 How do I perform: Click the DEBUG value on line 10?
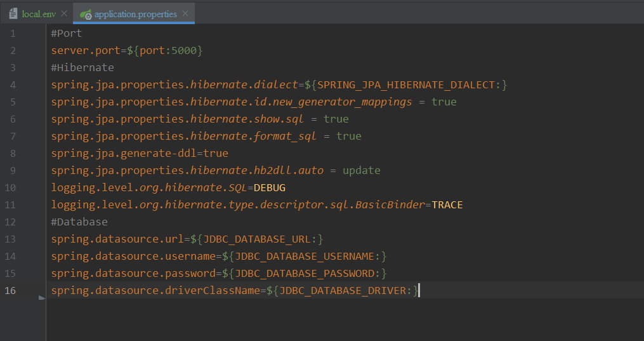pos(270,187)
